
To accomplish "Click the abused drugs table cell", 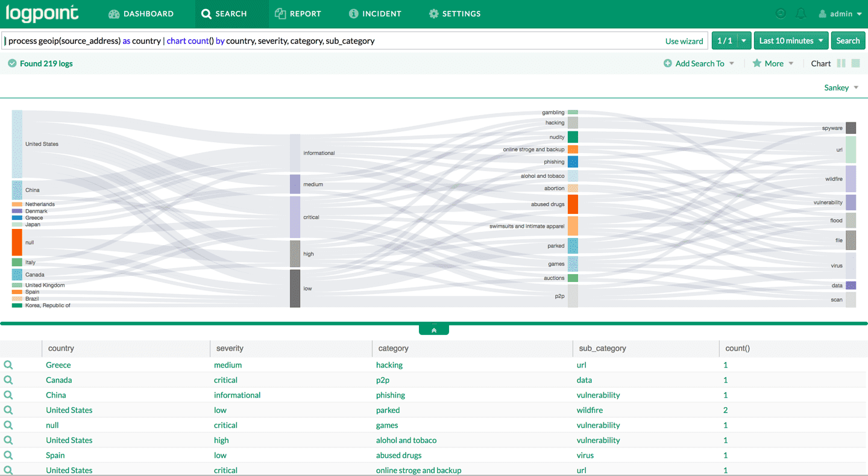I will [399, 456].
